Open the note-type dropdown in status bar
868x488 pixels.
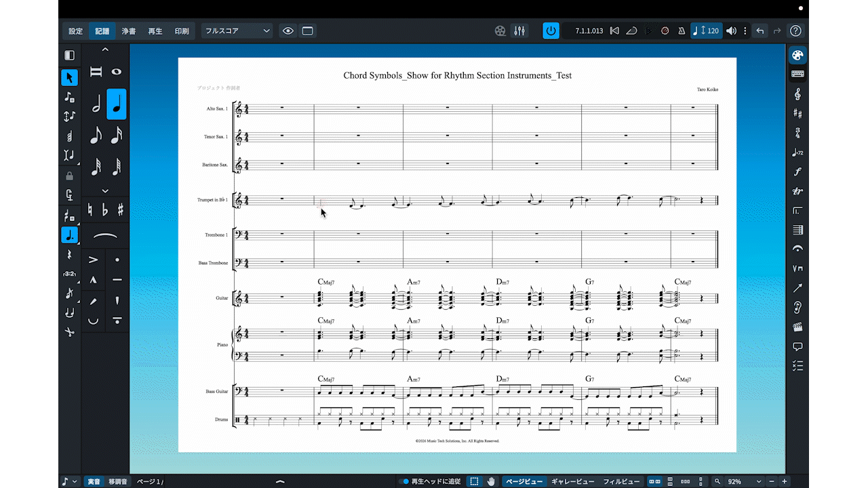[69, 481]
